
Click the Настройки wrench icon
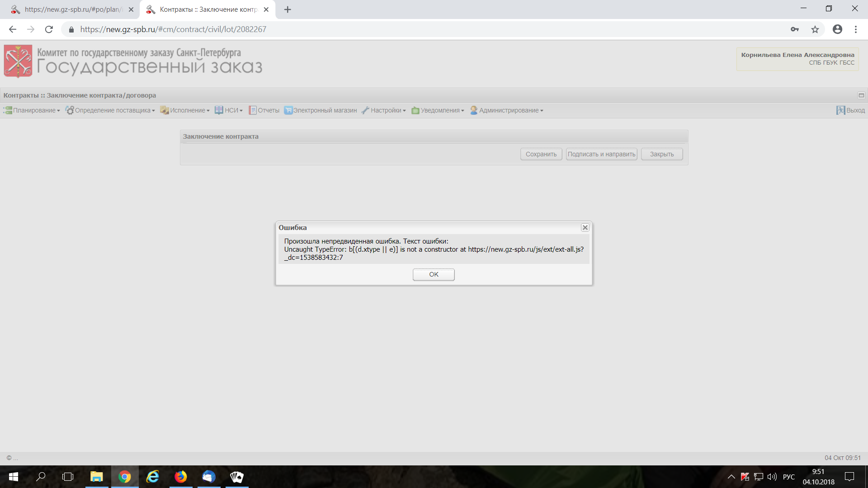point(365,110)
